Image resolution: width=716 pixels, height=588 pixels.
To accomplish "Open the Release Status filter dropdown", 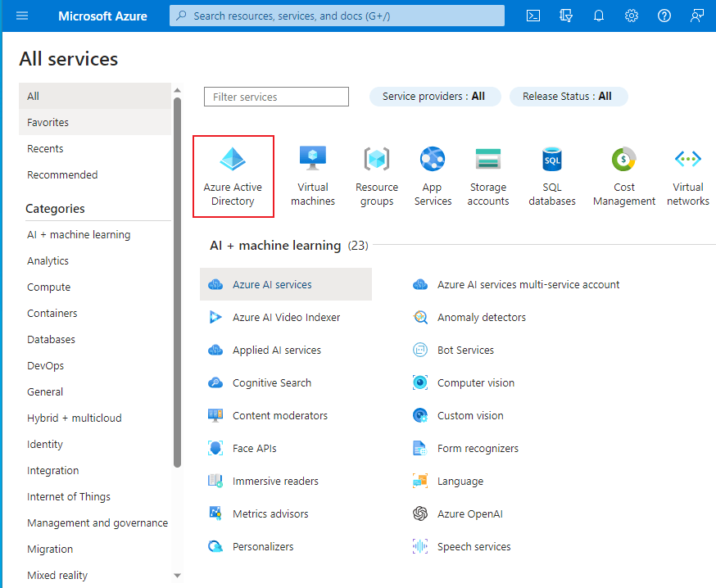I will (x=568, y=97).
